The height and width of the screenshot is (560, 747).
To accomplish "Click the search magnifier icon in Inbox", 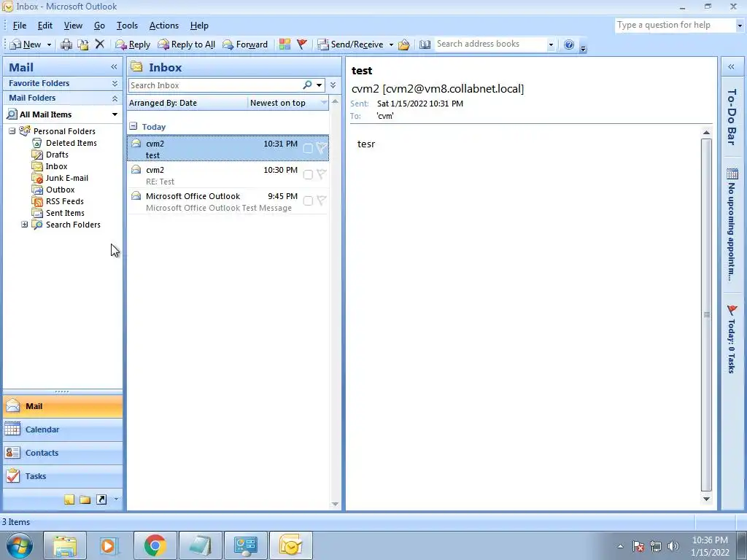I will coord(307,85).
